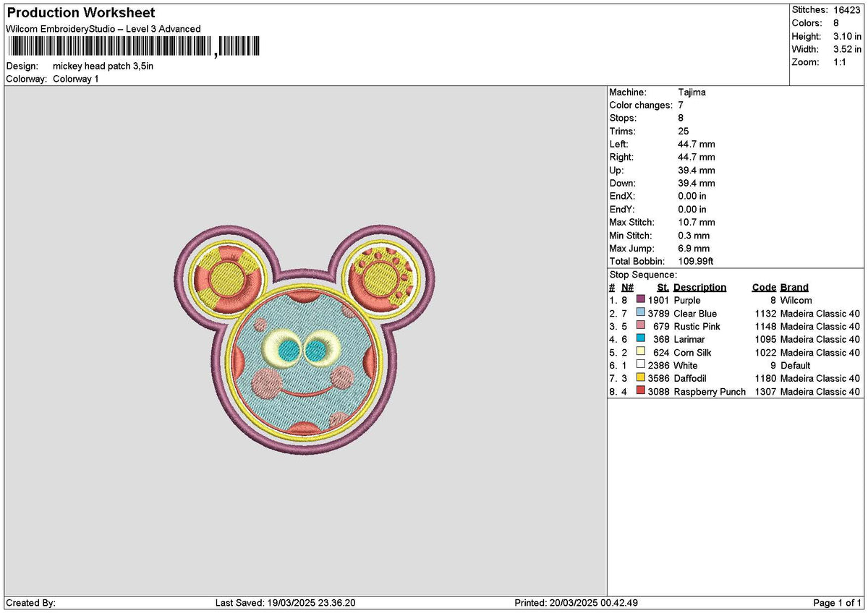Click the Width value '3.52 in'
The width and height of the screenshot is (868, 613).
[x=847, y=49]
